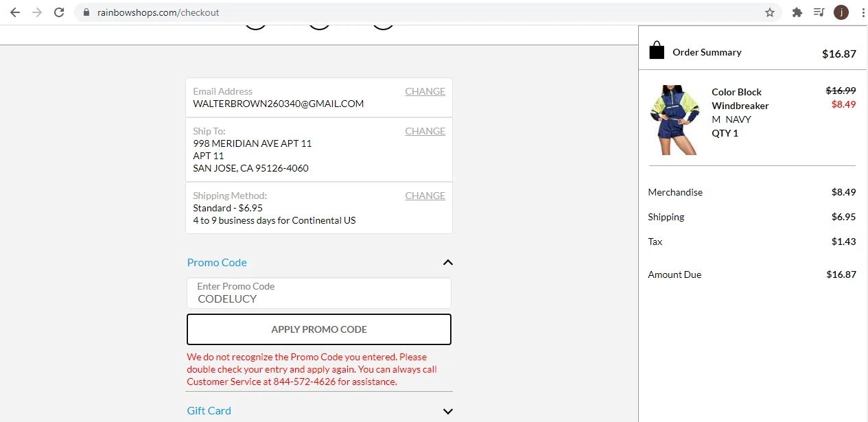Image resolution: width=868 pixels, height=422 pixels.
Task: Click the Apply Promo Code button
Action: pyautogui.click(x=319, y=329)
